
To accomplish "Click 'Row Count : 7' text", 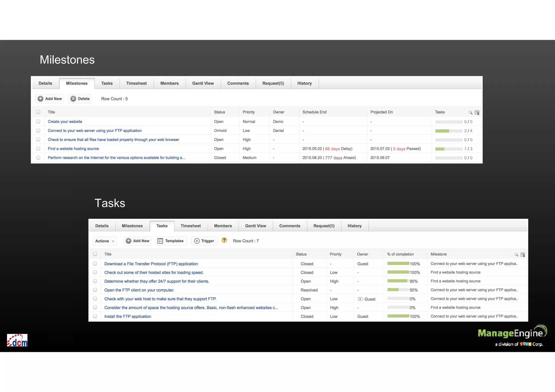I will [x=246, y=241].
